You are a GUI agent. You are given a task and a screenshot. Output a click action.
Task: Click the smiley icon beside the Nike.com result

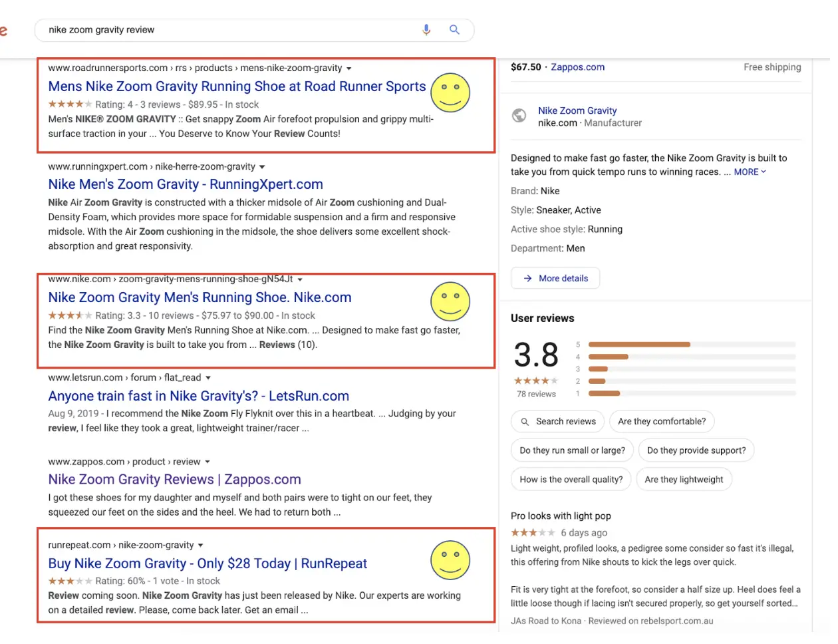coord(450,301)
